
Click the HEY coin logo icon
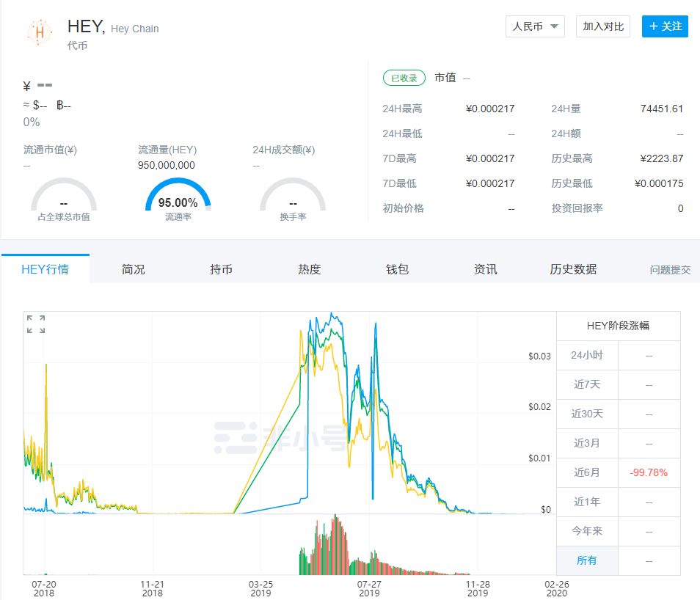40,32
